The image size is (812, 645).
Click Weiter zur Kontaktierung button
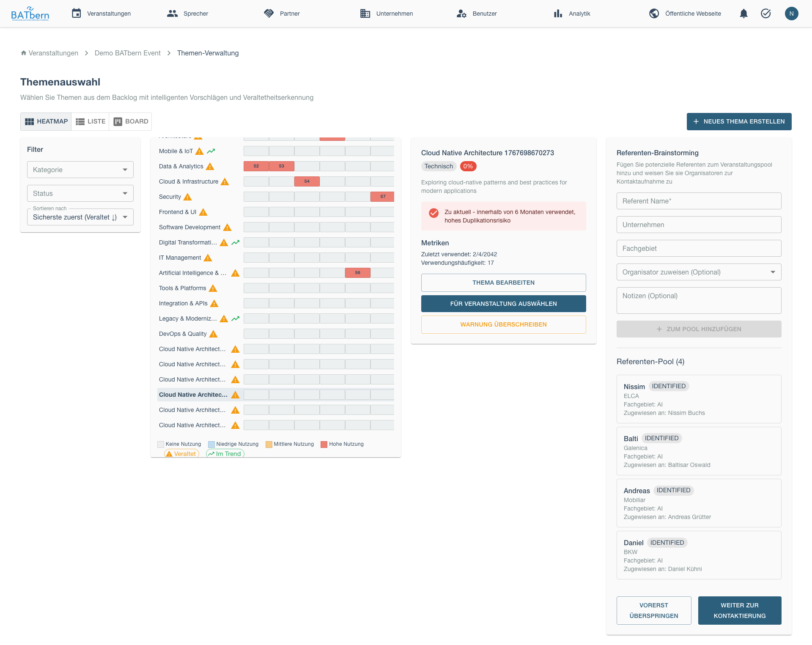(x=739, y=610)
